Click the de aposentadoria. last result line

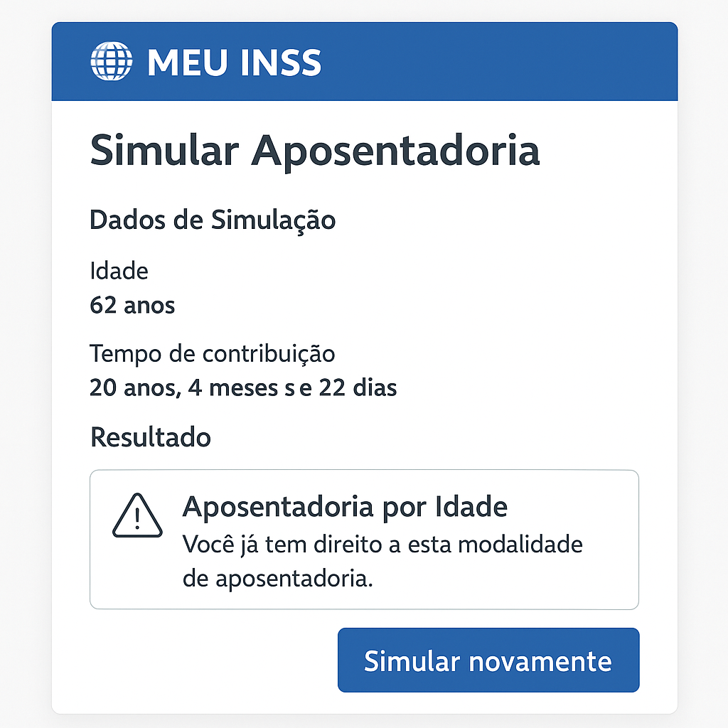(278, 579)
